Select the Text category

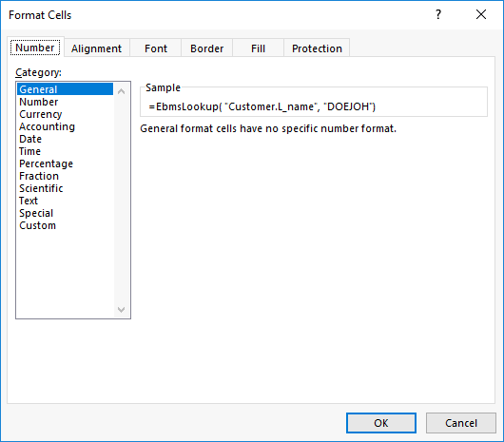pyautogui.click(x=29, y=201)
